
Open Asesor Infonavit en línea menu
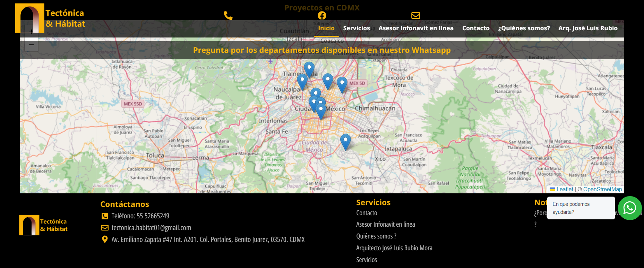[416, 28]
